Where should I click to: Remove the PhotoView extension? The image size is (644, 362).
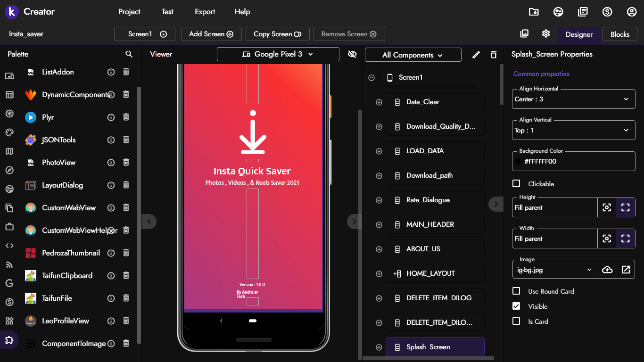coord(126,163)
